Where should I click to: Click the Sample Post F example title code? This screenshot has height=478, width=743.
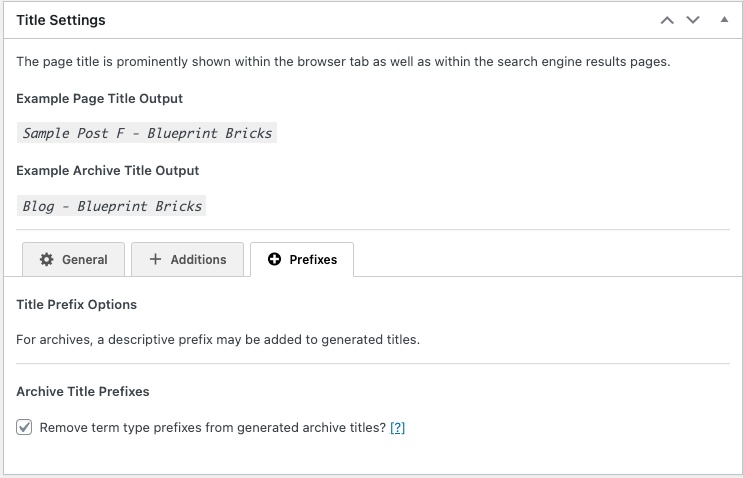click(x=147, y=133)
